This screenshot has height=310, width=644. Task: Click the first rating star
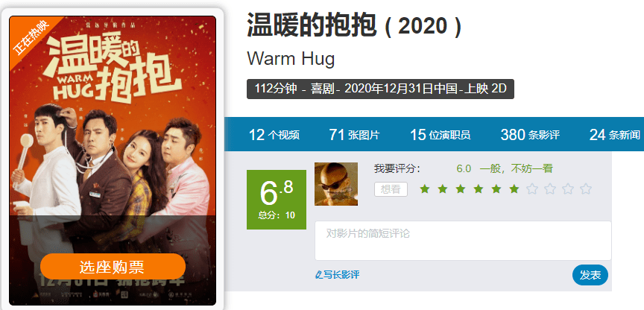[425, 189]
